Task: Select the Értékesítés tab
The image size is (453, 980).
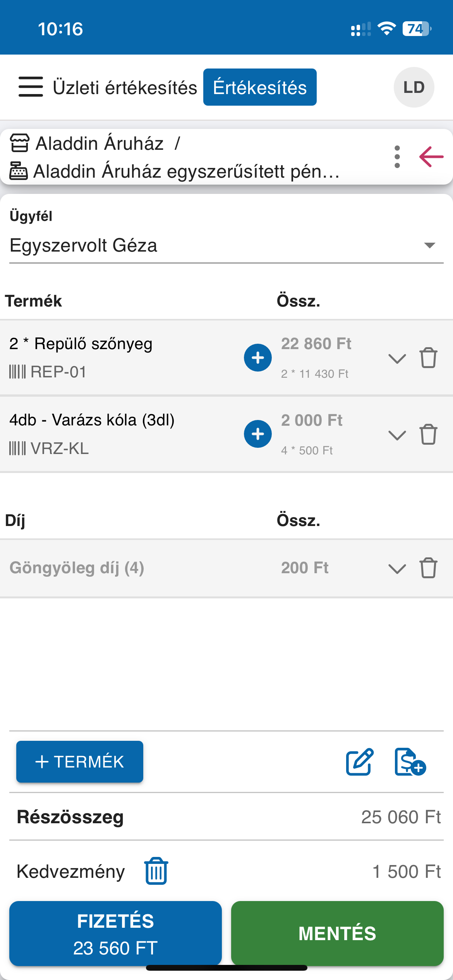Action: [x=260, y=87]
